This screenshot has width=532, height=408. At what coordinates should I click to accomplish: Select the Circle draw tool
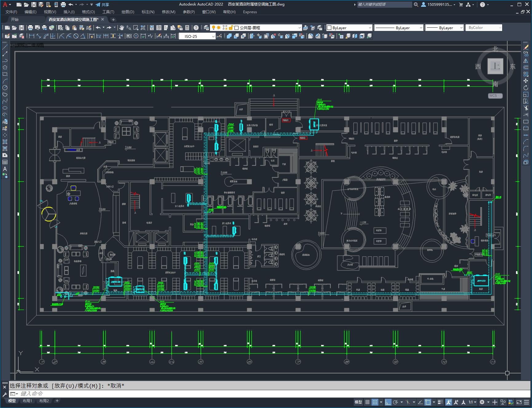[5, 88]
